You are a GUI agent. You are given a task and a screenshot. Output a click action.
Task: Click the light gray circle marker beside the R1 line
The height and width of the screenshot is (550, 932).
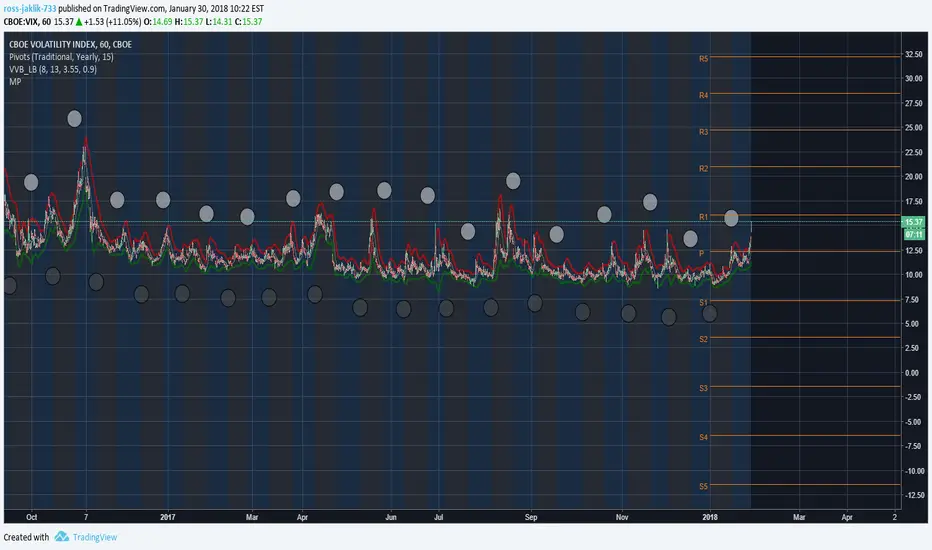coord(731,218)
